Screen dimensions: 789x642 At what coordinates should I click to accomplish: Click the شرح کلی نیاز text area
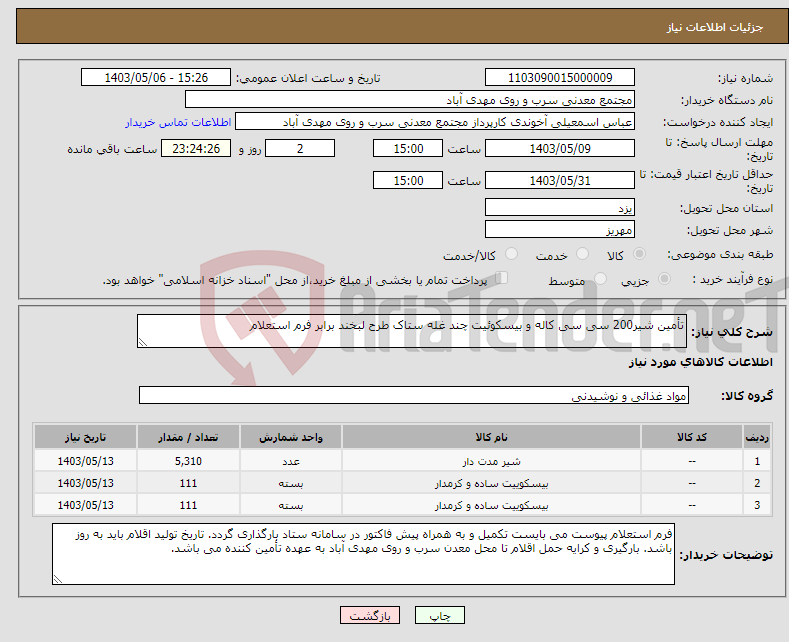(x=412, y=331)
